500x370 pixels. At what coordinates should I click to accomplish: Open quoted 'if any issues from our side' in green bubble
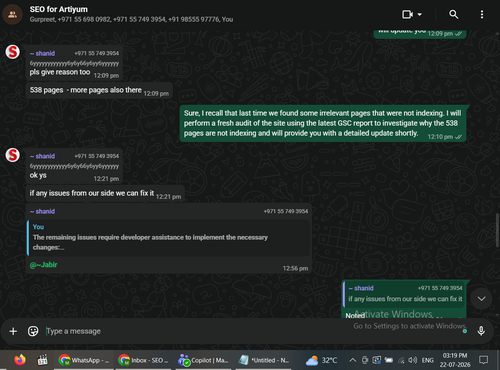pos(405,294)
